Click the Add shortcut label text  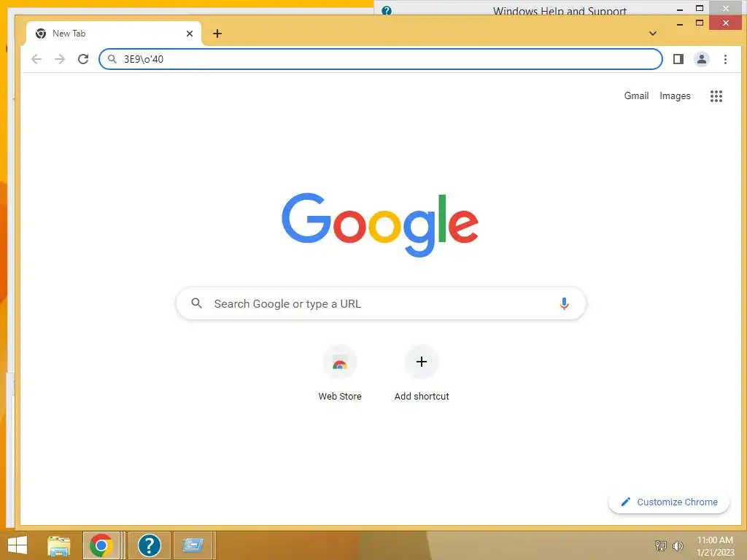click(422, 396)
